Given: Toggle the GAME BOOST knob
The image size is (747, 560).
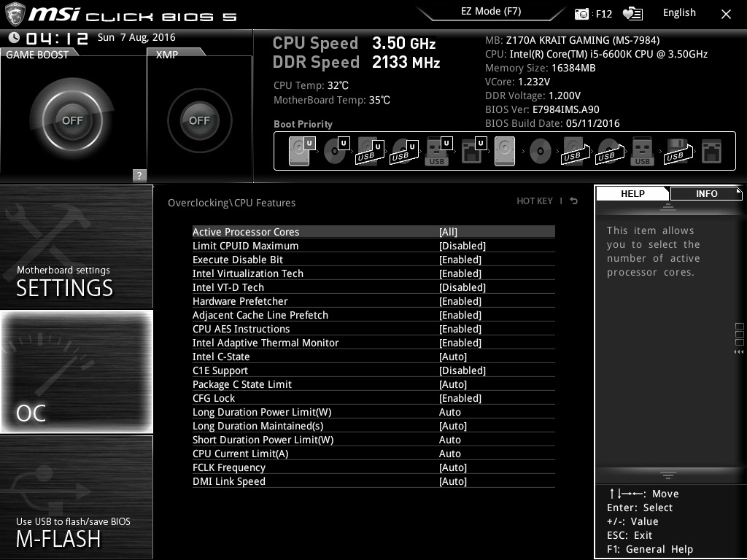Looking at the screenshot, I should pyautogui.click(x=72, y=120).
